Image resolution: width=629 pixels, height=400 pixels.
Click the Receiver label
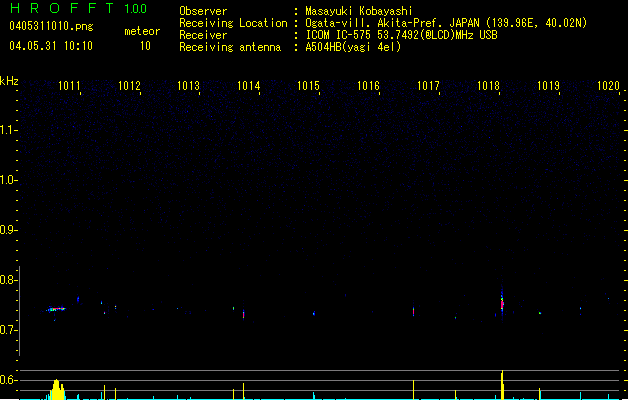pyautogui.click(x=203, y=35)
